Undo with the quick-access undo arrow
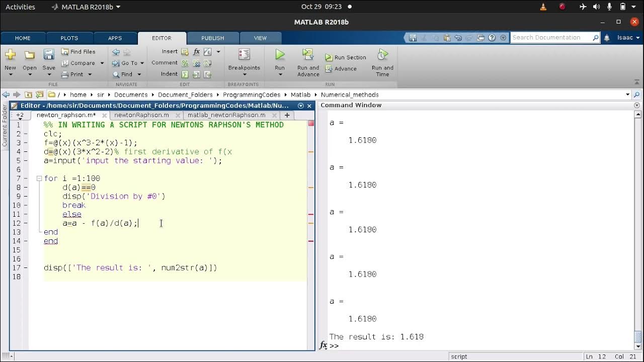The width and height of the screenshot is (644, 362). point(458,38)
